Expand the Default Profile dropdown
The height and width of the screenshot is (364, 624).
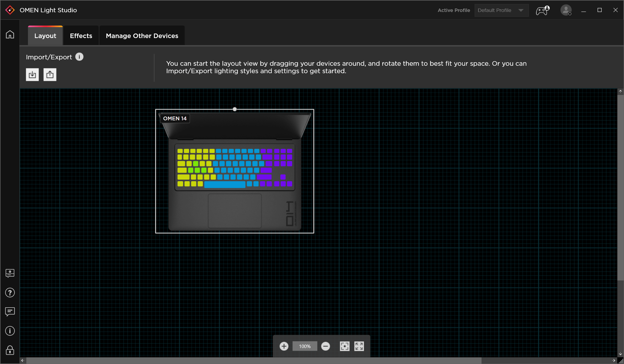(501, 10)
